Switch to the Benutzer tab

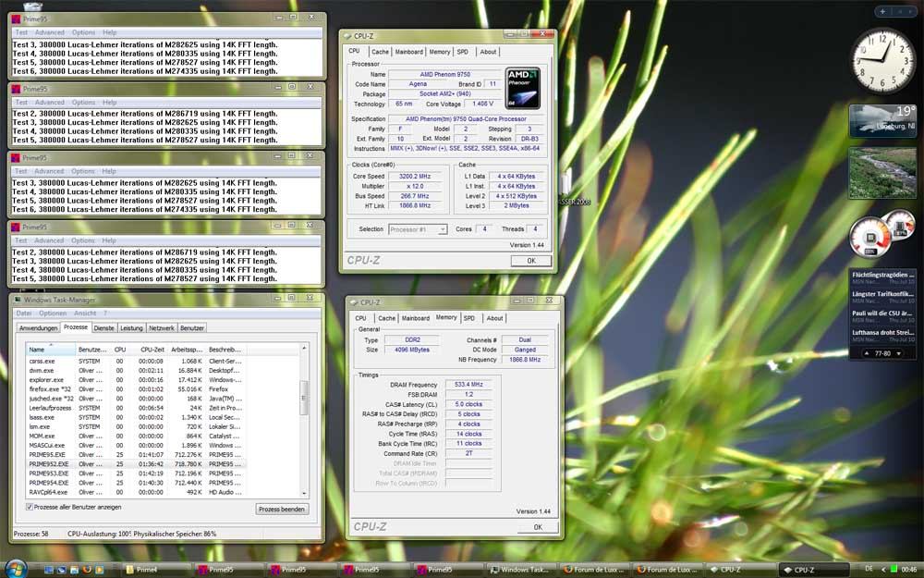pyautogui.click(x=192, y=328)
